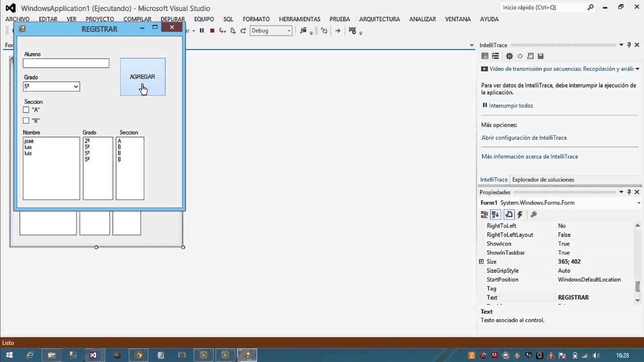The image size is (644, 362).
Task: Stop debugging with the red square icon
Action: (x=212, y=31)
